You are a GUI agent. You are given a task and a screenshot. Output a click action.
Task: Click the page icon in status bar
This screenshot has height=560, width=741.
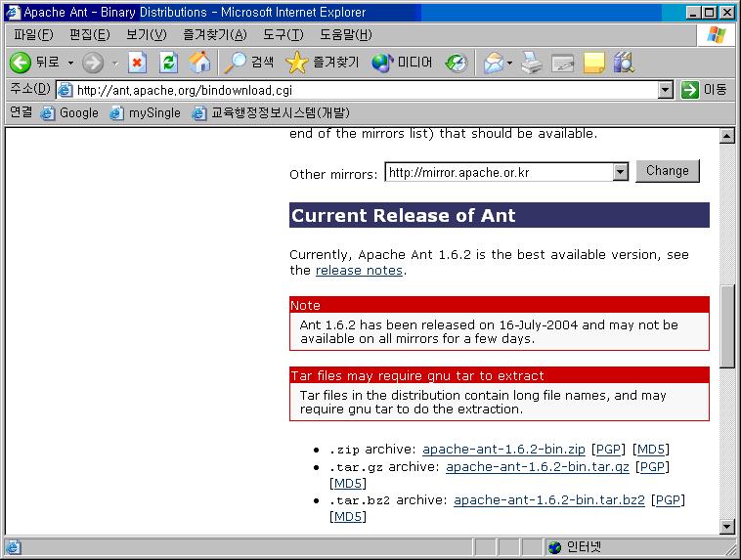coord(14,547)
